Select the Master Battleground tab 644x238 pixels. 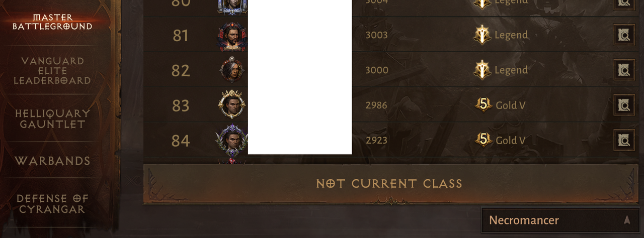click(52, 22)
